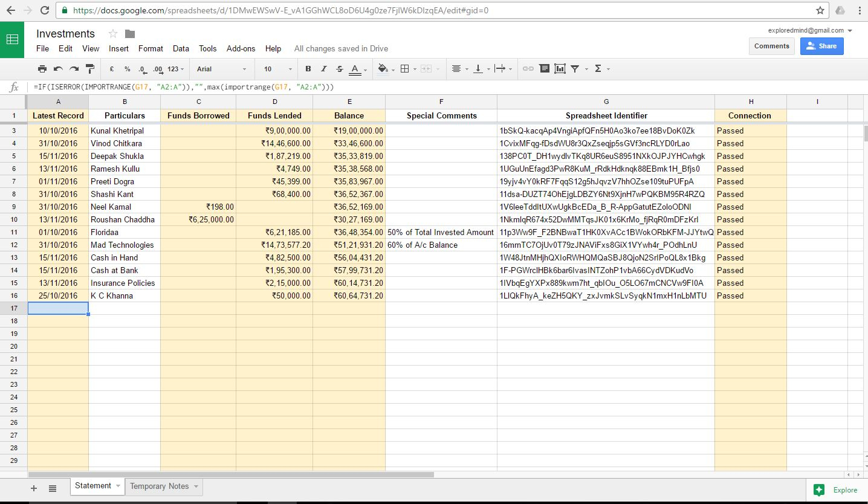Click the Undo arrow icon

(58, 69)
